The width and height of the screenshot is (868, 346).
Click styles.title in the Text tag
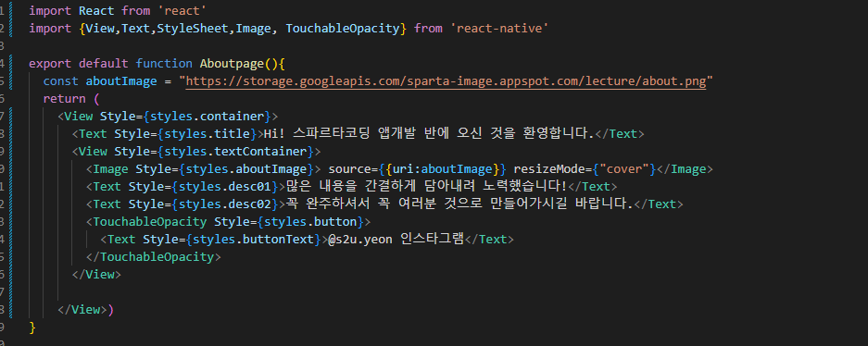click(x=207, y=134)
